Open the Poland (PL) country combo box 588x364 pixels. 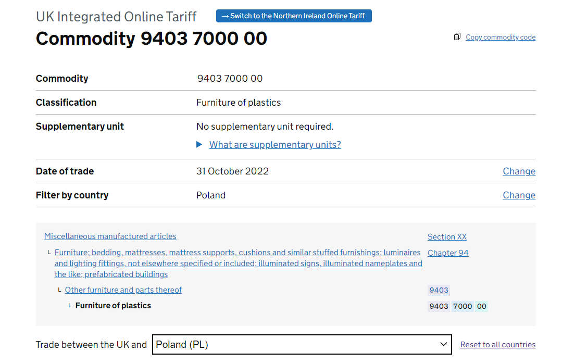tap(297, 344)
